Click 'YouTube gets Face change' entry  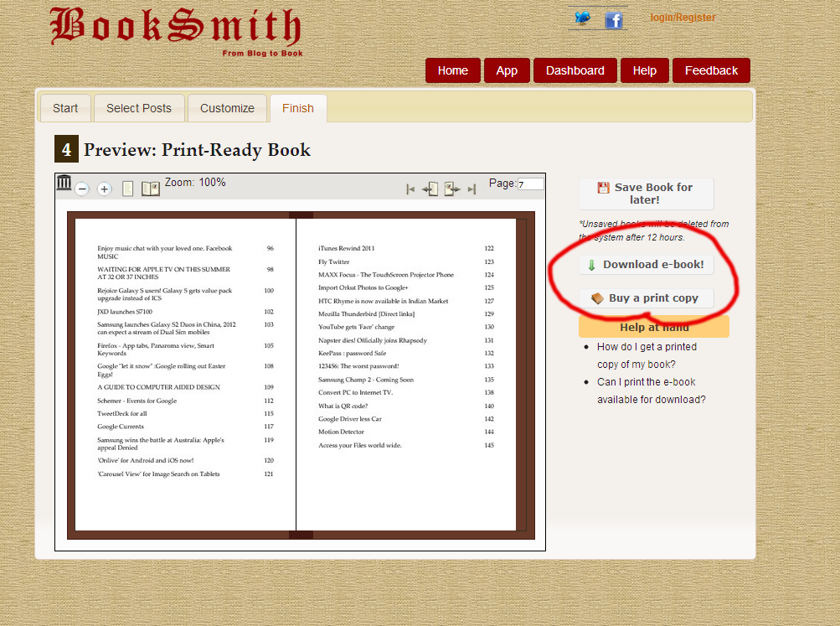356,327
